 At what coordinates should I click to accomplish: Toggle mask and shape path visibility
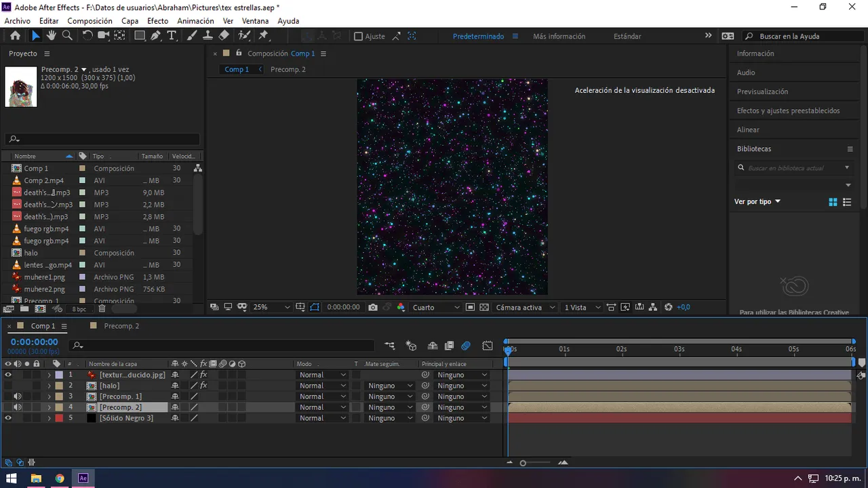[315, 307]
